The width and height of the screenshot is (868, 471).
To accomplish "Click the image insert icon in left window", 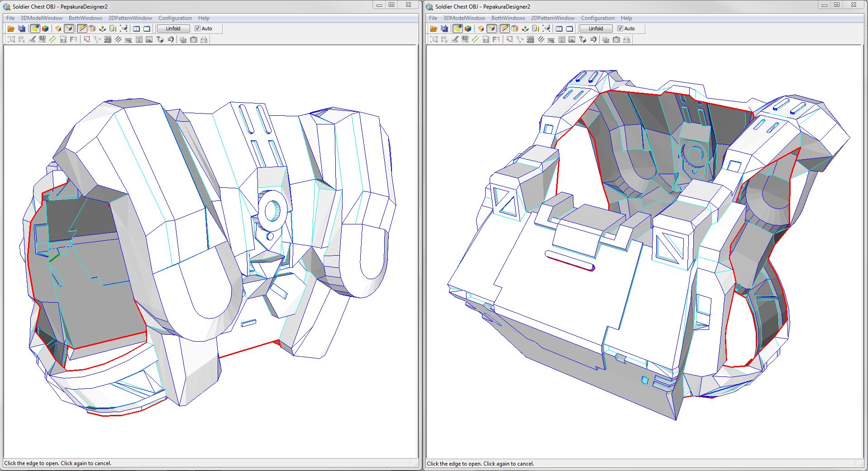I will click(149, 40).
